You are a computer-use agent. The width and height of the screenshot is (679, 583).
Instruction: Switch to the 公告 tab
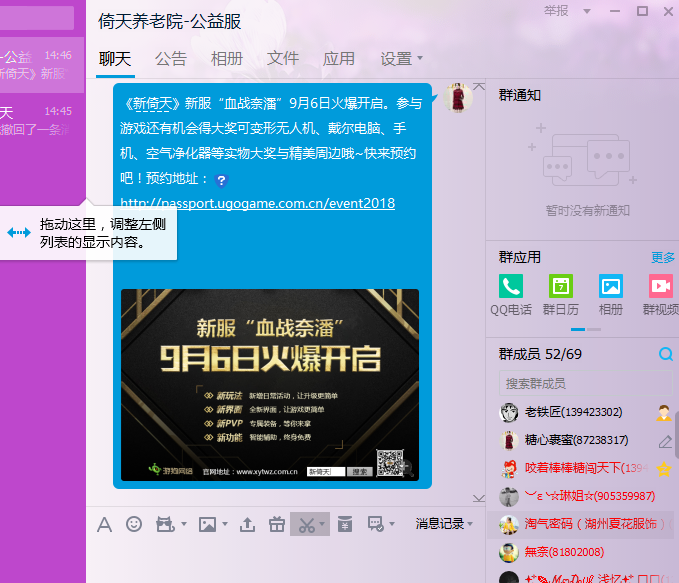[x=171, y=59]
